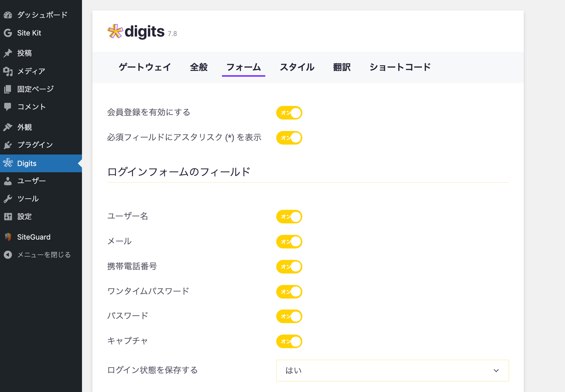This screenshot has width=565, height=392.
Task: Open the 外観 menu
Action: click(x=41, y=127)
